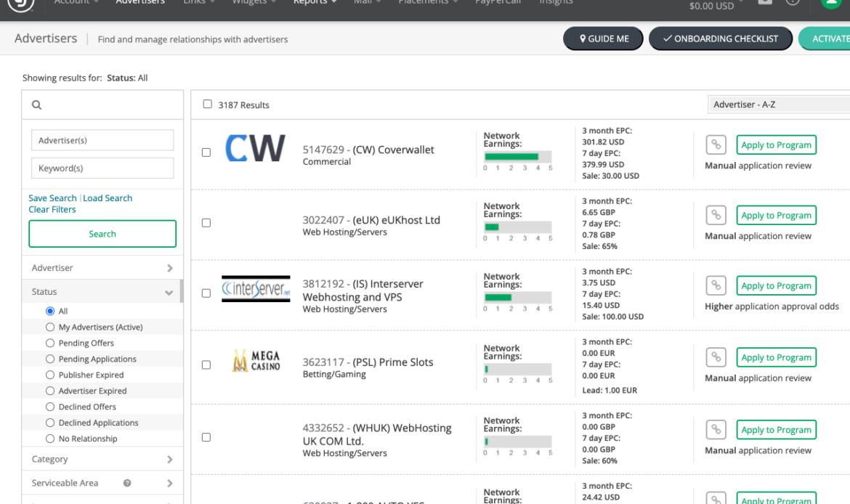This screenshot has height=504, width=850.
Task: Expand the Category filter section
Action: [102, 459]
